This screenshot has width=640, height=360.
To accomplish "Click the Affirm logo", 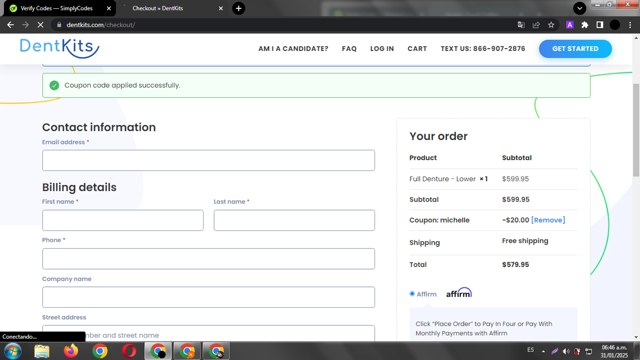I will tap(459, 293).
